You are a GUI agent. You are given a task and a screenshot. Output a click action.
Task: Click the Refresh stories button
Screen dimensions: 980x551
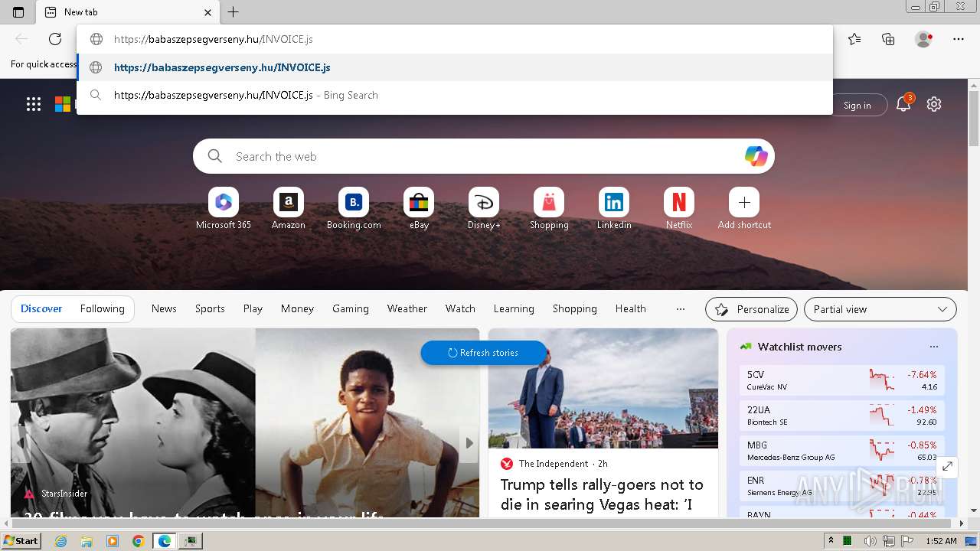[483, 353]
